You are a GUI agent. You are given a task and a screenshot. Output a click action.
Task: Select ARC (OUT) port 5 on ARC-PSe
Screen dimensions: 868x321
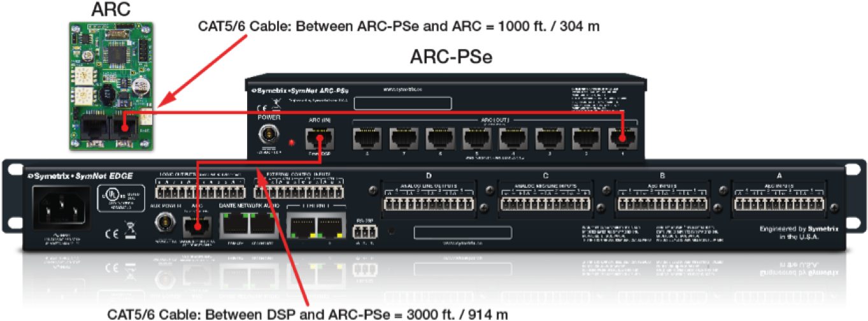(476, 138)
